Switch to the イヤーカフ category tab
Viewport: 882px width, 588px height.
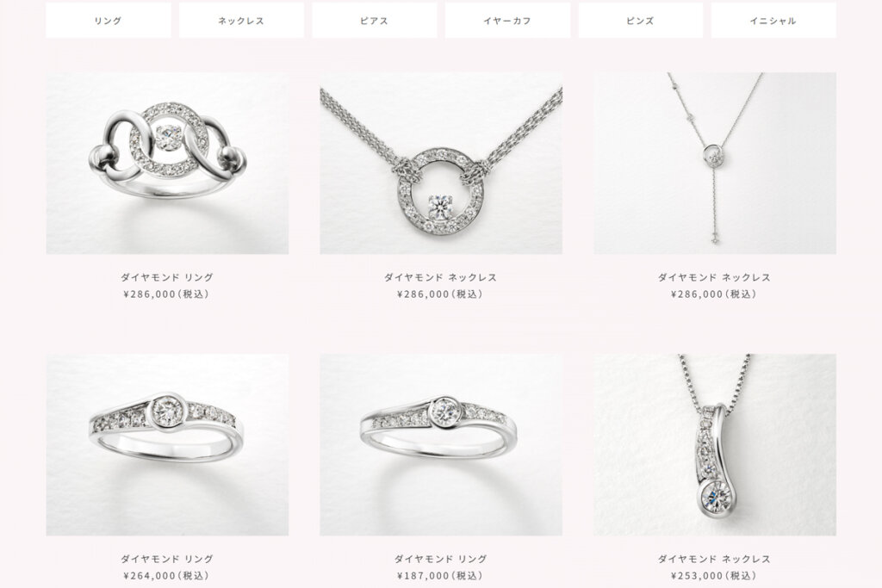[507, 21]
